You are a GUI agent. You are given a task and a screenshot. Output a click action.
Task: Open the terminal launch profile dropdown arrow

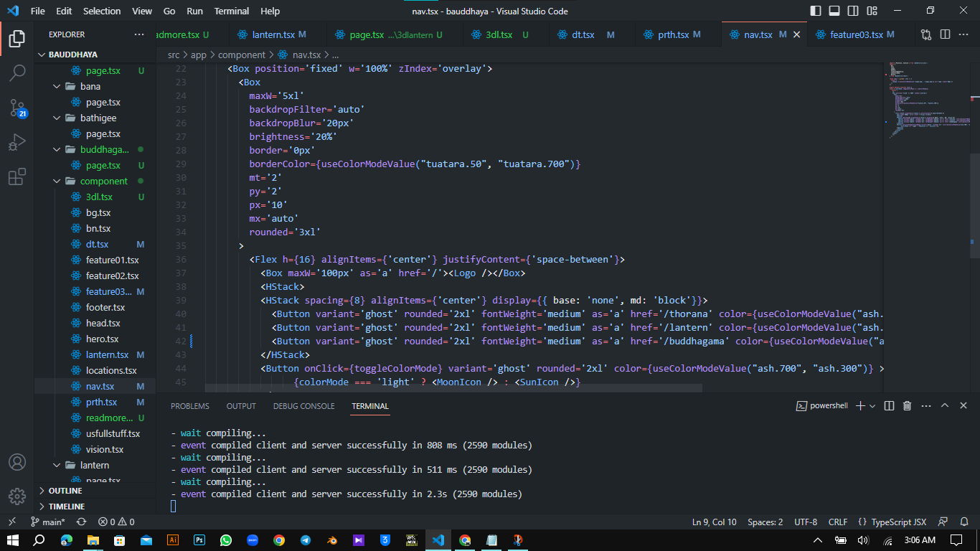click(x=872, y=406)
